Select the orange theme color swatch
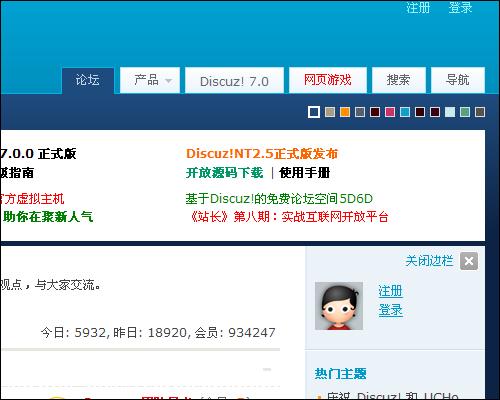The height and width of the screenshot is (400, 500). [x=345, y=112]
